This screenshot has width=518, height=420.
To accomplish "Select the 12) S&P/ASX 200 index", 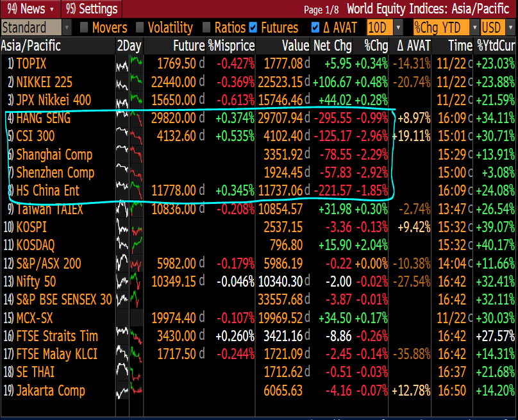I will pos(42,264).
